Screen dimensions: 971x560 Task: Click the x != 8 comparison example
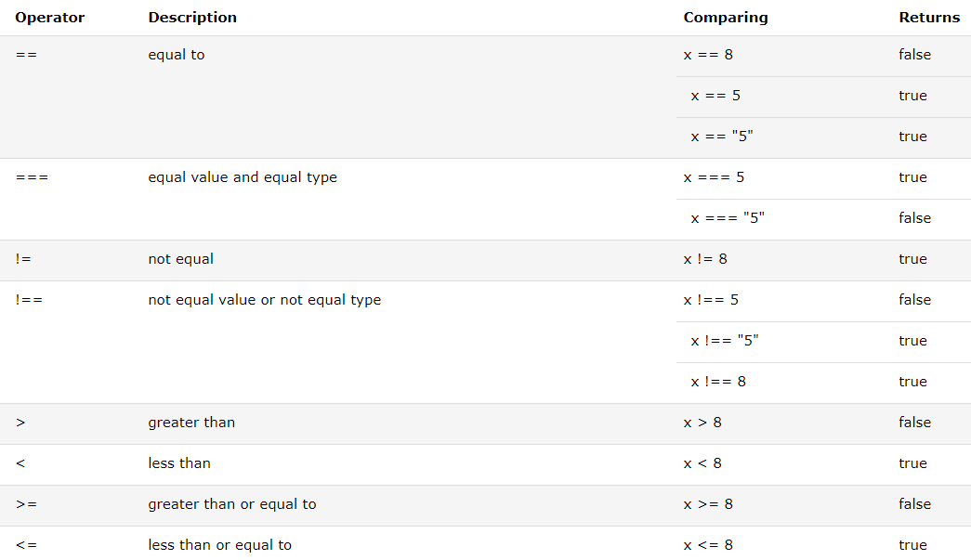705,259
